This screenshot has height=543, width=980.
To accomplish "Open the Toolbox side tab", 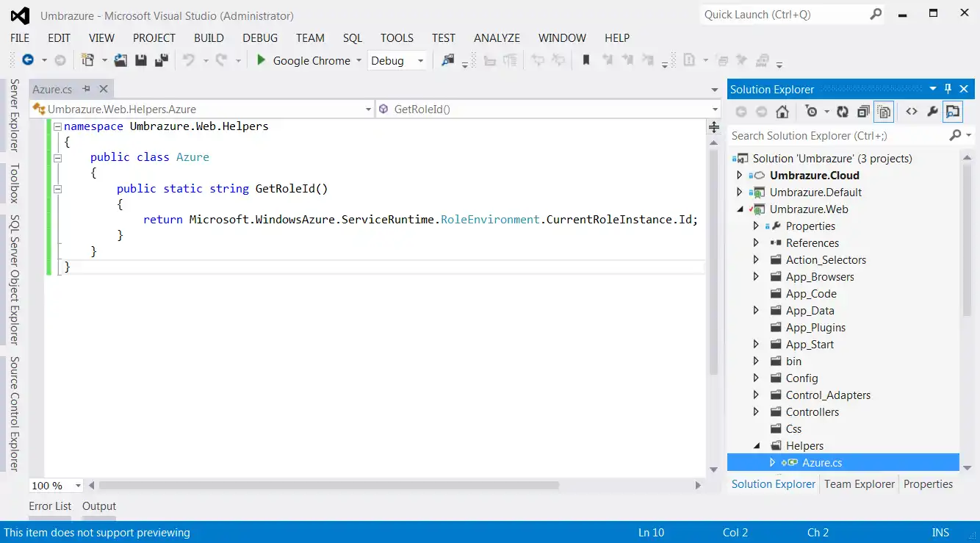I will [x=14, y=183].
